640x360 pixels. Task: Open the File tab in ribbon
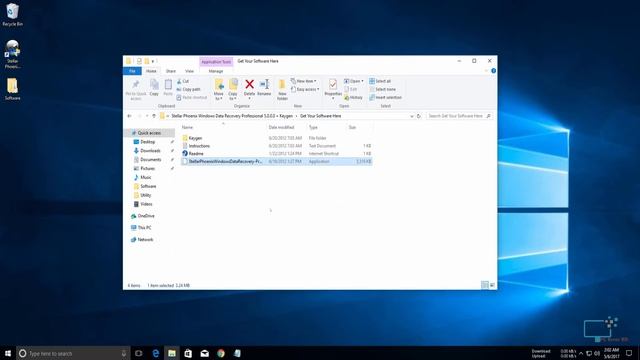[x=132, y=71]
